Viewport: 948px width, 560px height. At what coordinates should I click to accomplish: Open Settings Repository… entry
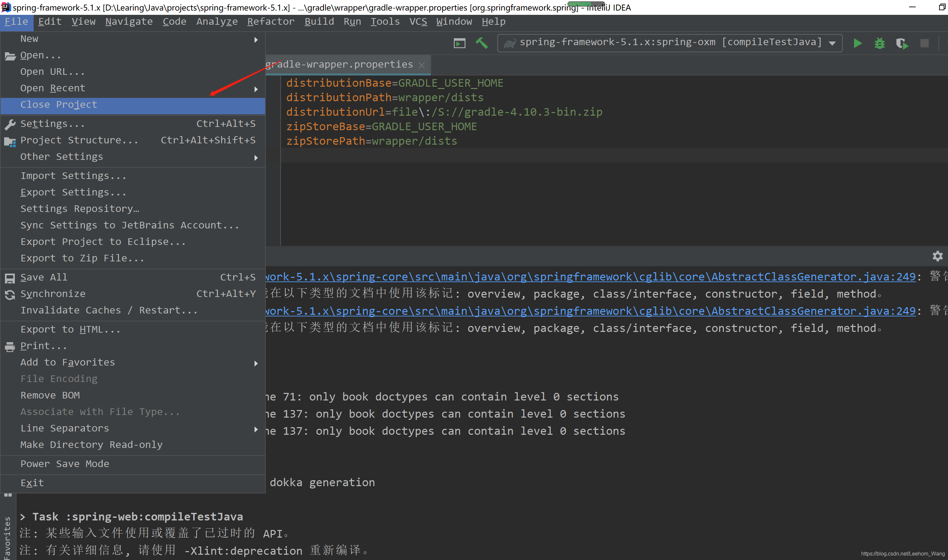(133, 209)
